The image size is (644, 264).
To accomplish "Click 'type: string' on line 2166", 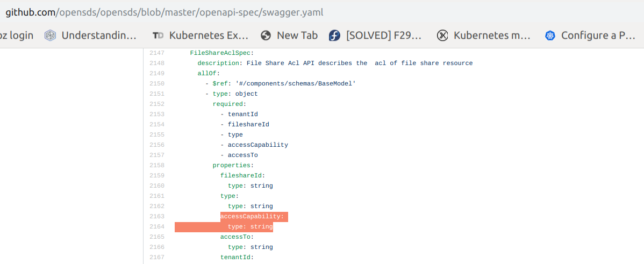I will [251, 247].
